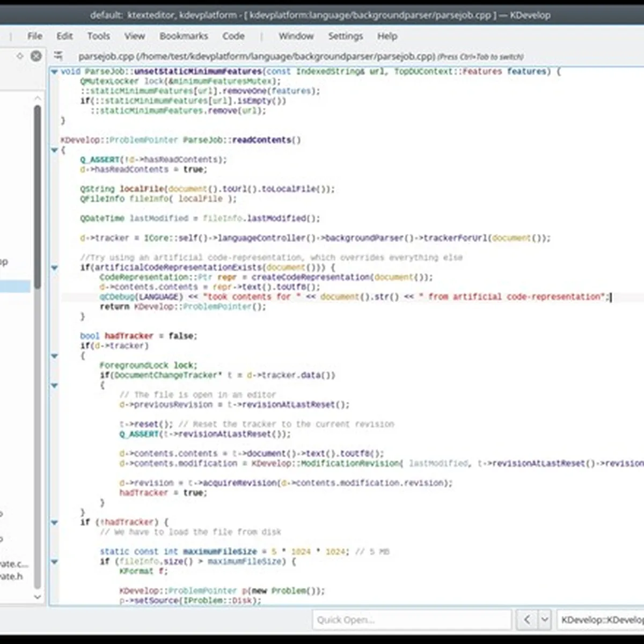
Task: Click the 'd->contents.modification' line
Action: pyautogui.click(x=382, y=464)
